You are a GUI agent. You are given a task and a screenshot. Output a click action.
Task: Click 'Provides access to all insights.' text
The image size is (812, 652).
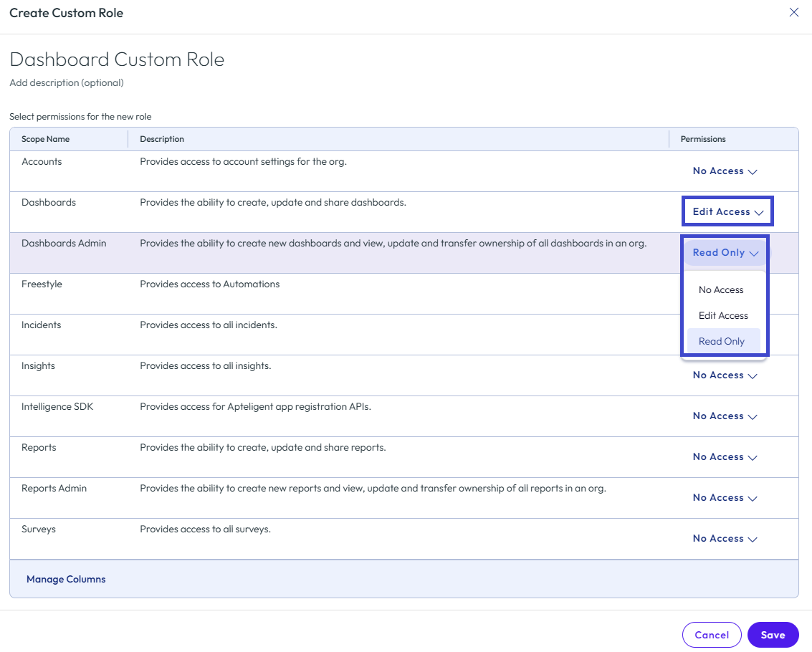pos(206,365)
